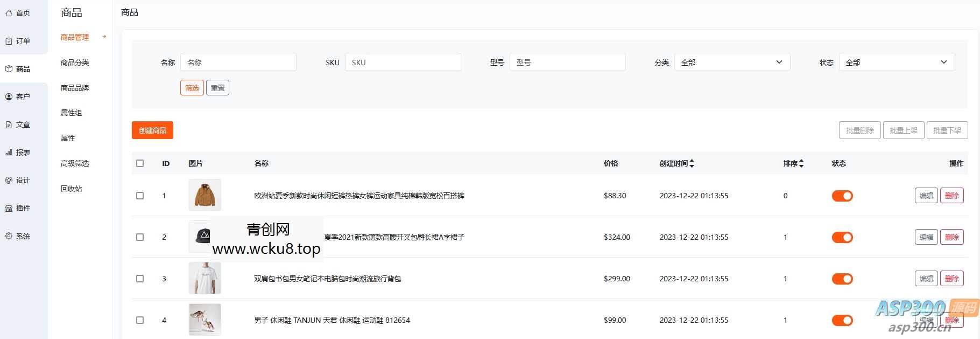Check the box for product ID 4
This screenshot has height=339, width=980.
tap(140, 320)
